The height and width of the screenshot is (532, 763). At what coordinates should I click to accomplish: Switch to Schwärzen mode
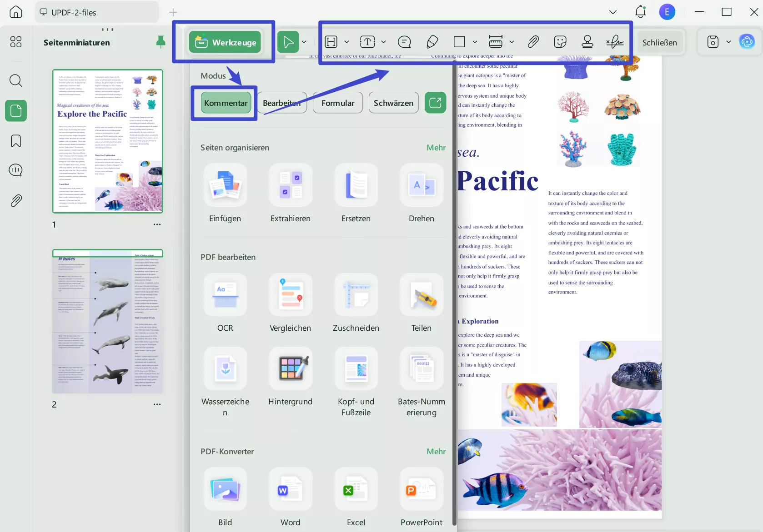[394, 103]
